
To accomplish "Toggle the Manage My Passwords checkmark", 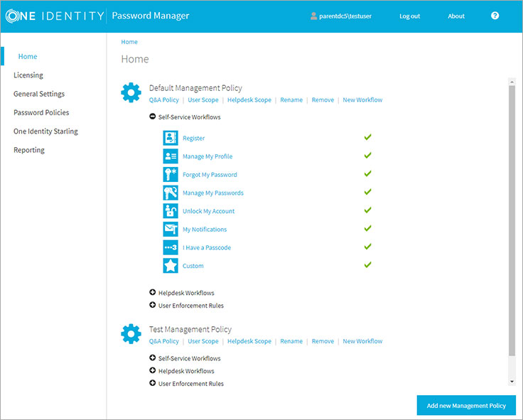I will tap(367, 192).
